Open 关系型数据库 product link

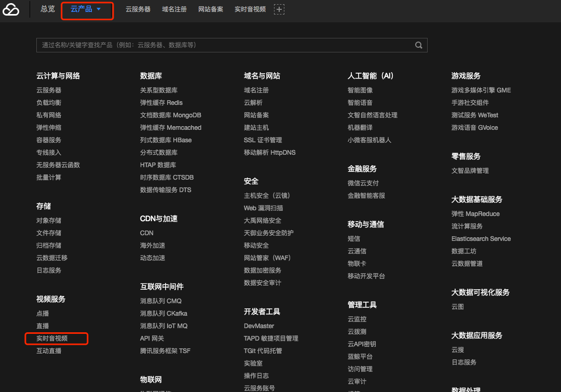[158, 90]
